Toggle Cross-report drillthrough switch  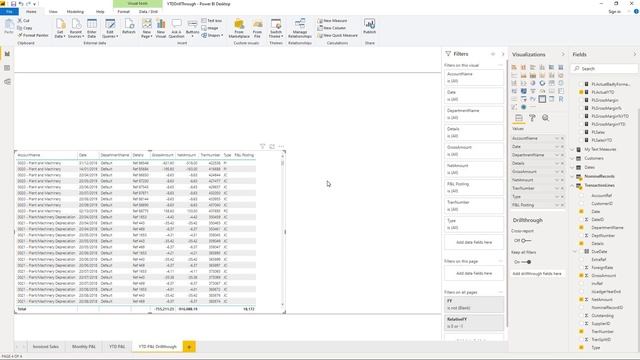point(526,240)
